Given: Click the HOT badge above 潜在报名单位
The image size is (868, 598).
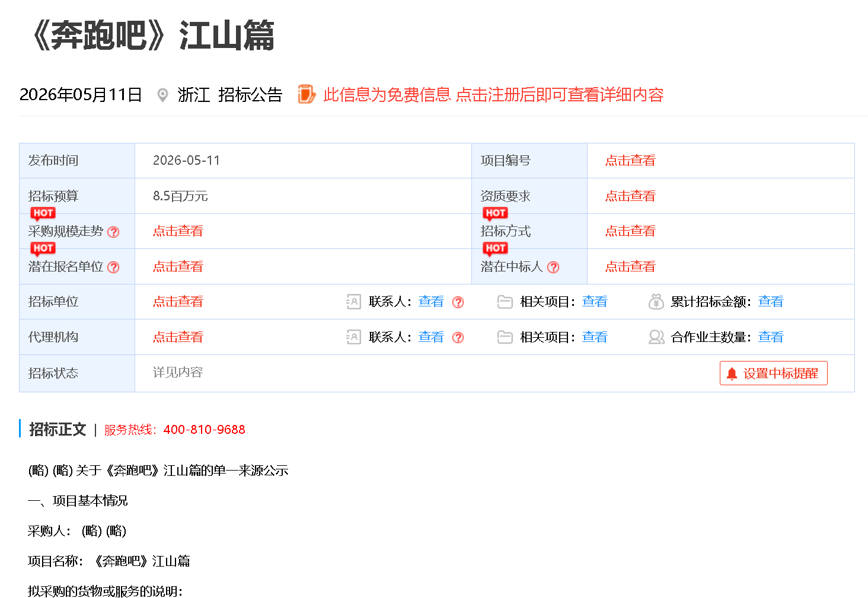Looking at the screenshot, I should (43, 248).
